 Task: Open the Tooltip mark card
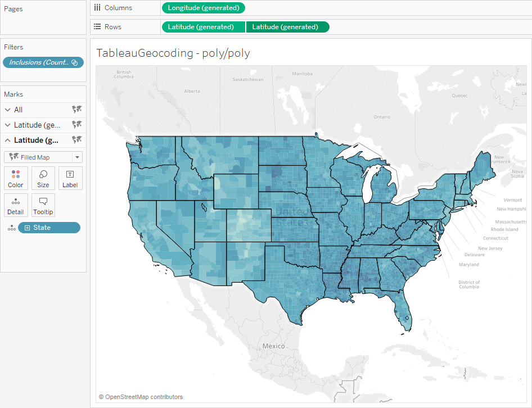pos(43,205)
